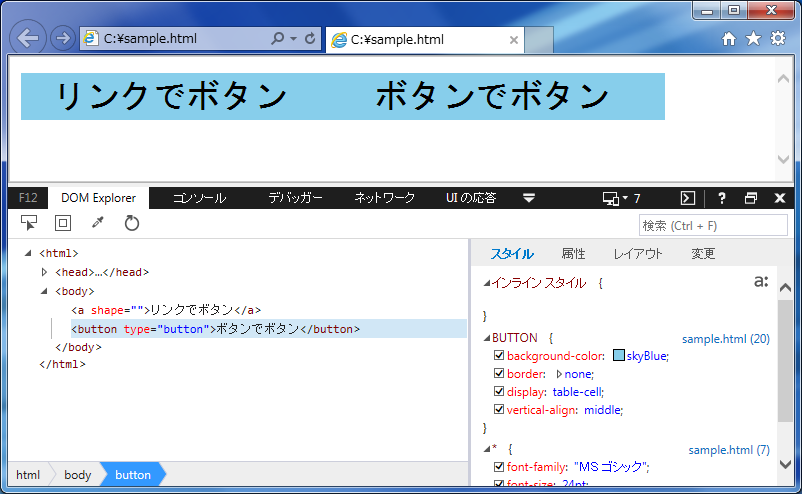Expand the border shorthand property
Image resolution: width=802 pixels, height=494 pixels.
[x=559, y=374]
